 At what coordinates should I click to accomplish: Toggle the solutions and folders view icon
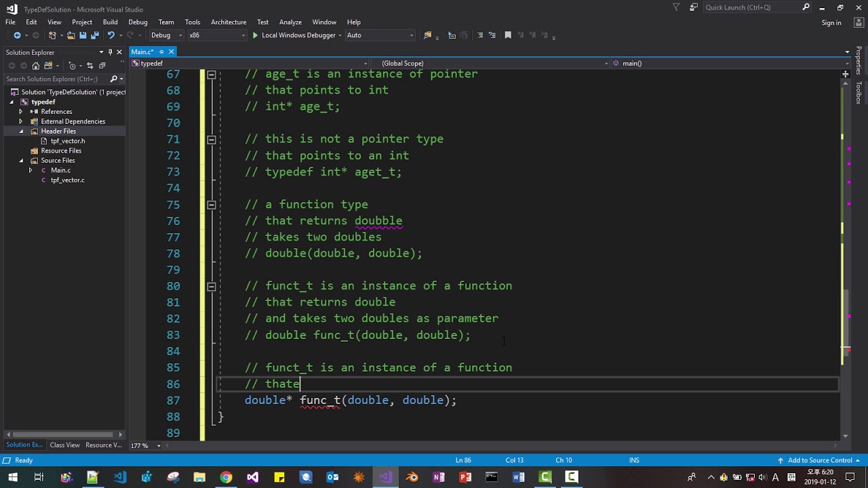point(48,66)
